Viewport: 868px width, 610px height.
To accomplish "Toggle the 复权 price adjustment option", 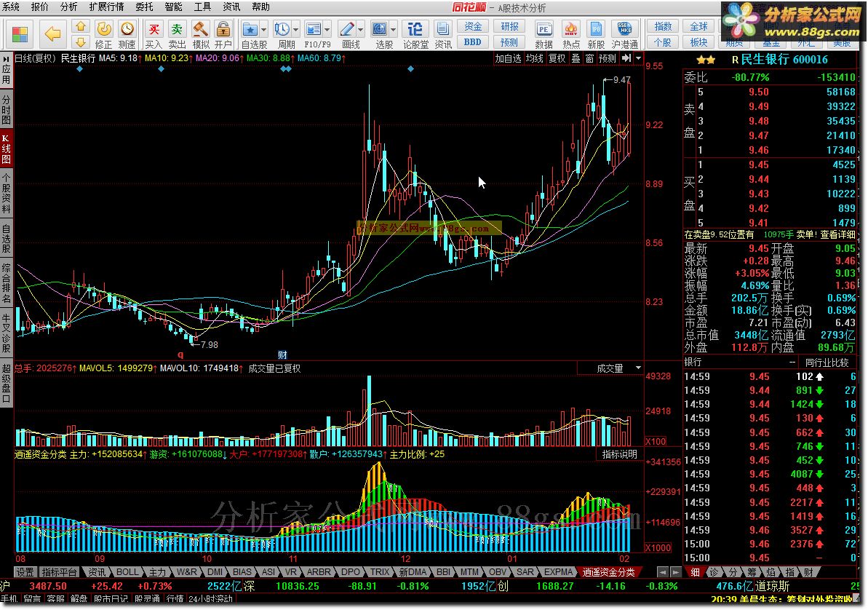I will point(557,58).
